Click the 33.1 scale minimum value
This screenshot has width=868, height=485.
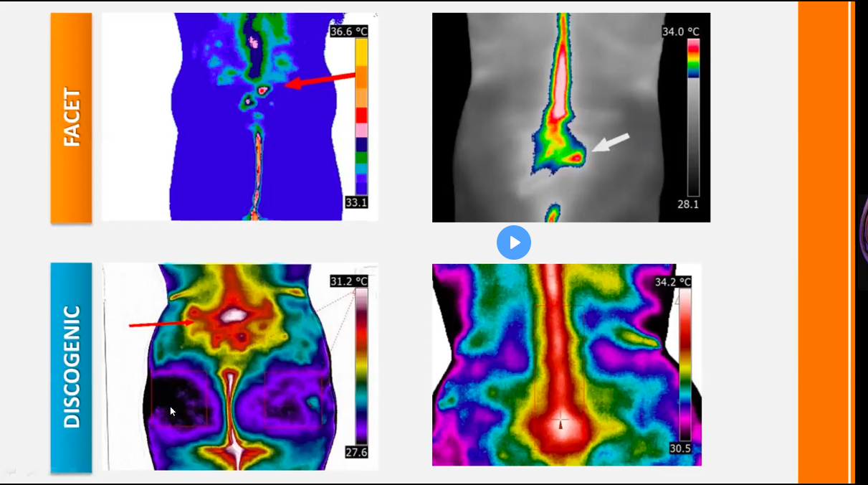[x=356, y=203]
